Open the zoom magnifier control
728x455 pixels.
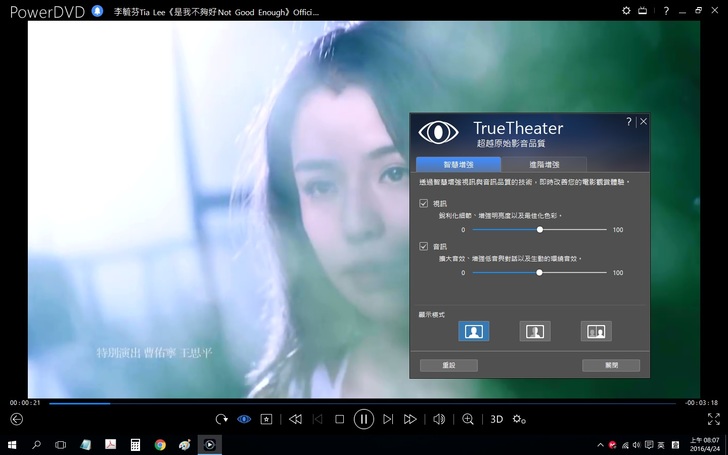467,419
